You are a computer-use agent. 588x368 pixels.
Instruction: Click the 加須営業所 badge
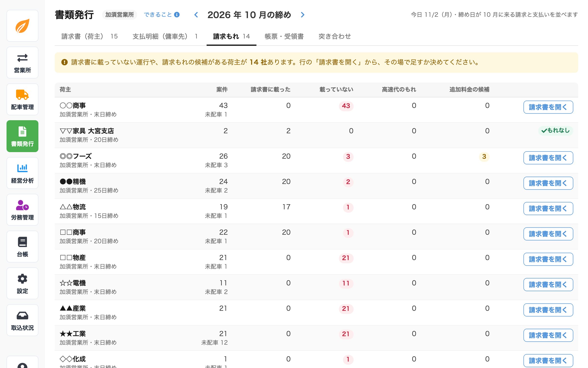click(120, 15)
